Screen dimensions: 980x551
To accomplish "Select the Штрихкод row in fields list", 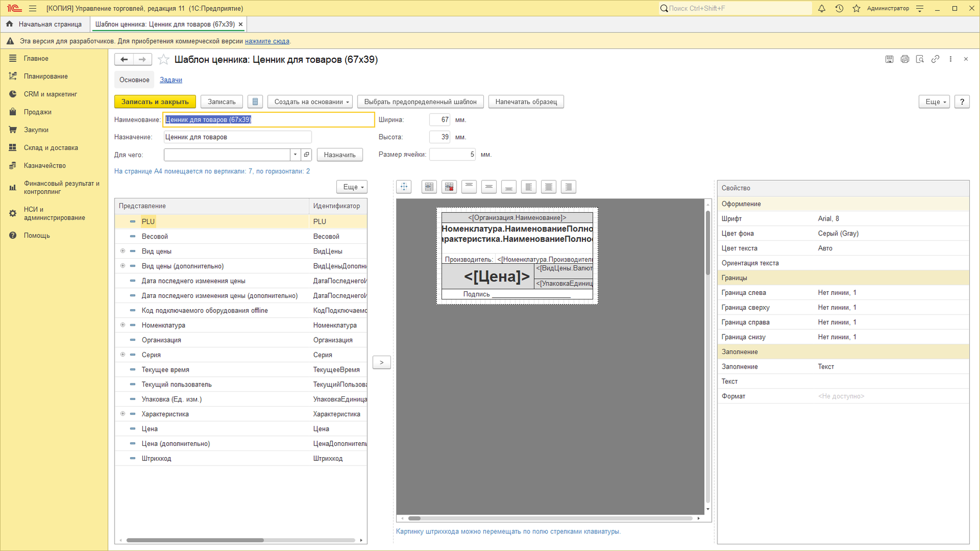I will coord(241,458).
